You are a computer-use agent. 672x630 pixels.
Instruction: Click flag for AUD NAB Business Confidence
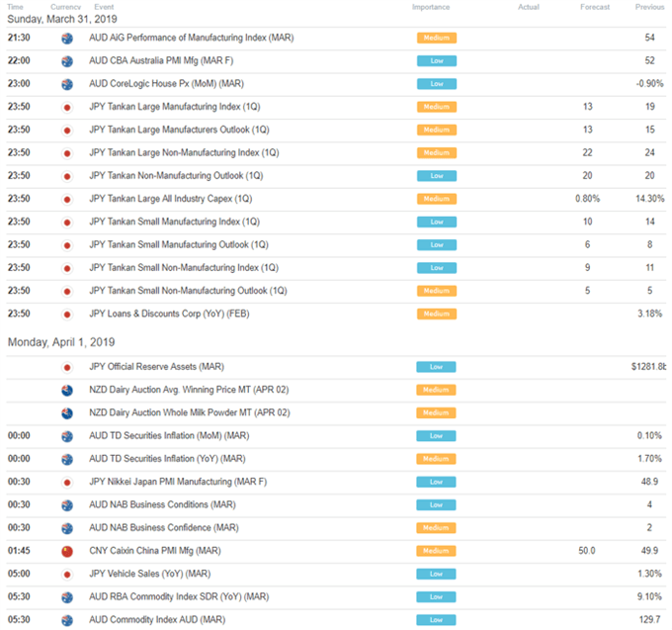tap(67, 528)
